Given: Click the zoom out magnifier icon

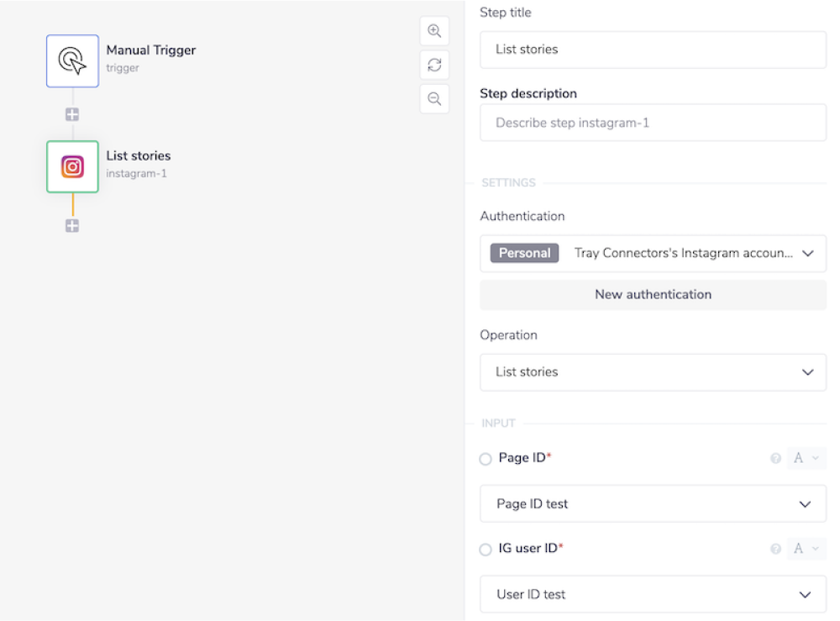Looking at the screenshot, I should click(434, 98).
